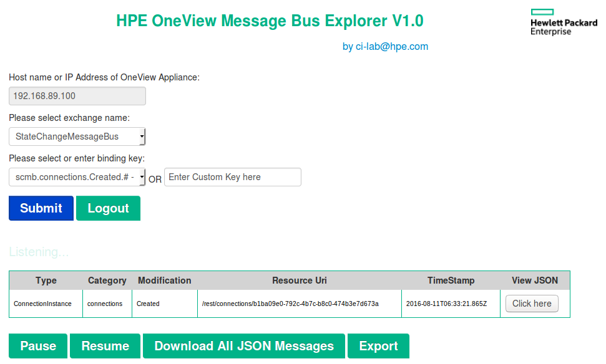Image resolution: width=606 pixels, height=364 pixels.
Task: Click the Host name or IP Address label
Action: click(x=104, y=77)
